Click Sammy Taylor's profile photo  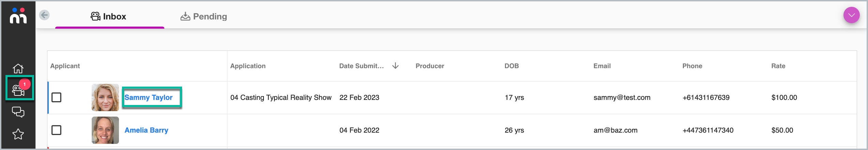tap(105, 97)
